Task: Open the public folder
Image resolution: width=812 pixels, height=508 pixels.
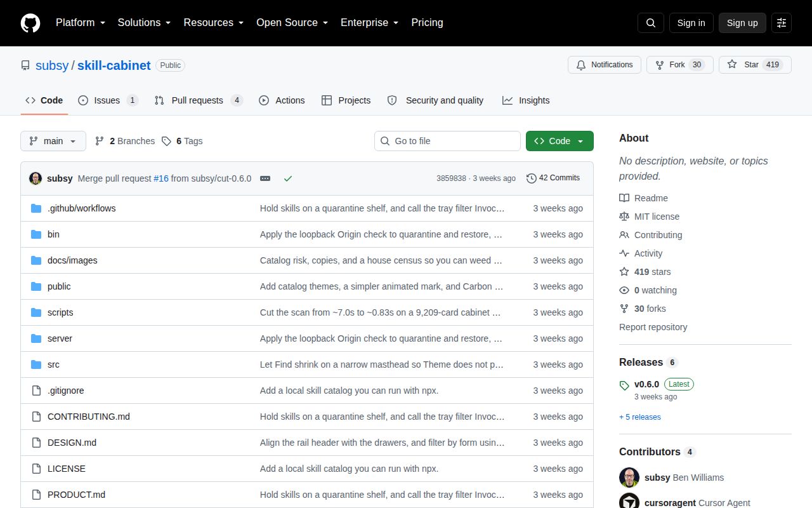Action: 59,286
